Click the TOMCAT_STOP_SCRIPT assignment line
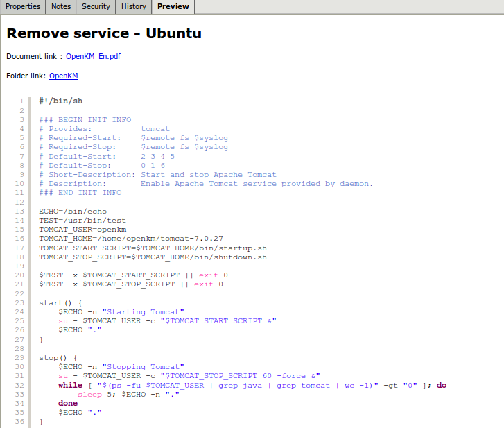The height and width of the screenshot is (428, 504). [x=153, y=257]
